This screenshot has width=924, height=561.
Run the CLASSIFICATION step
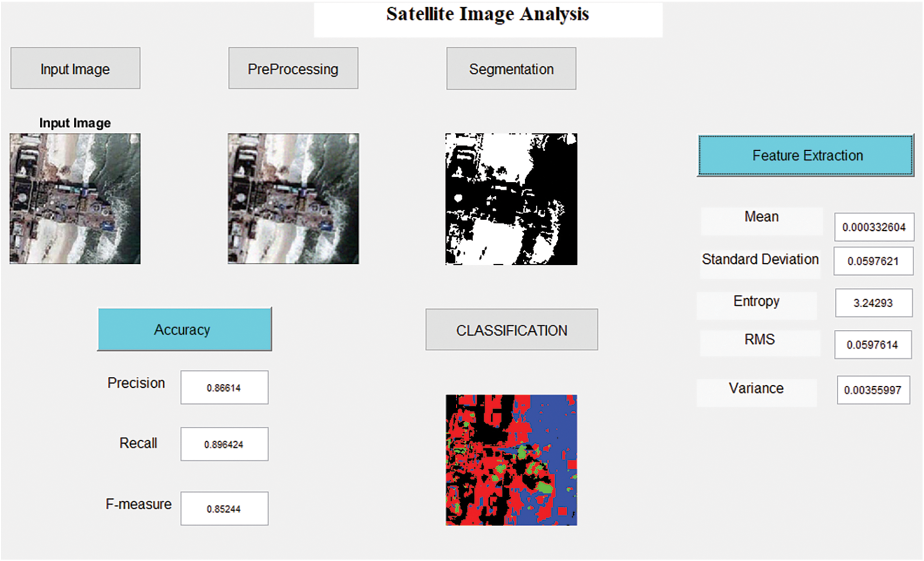click(511, 329)
